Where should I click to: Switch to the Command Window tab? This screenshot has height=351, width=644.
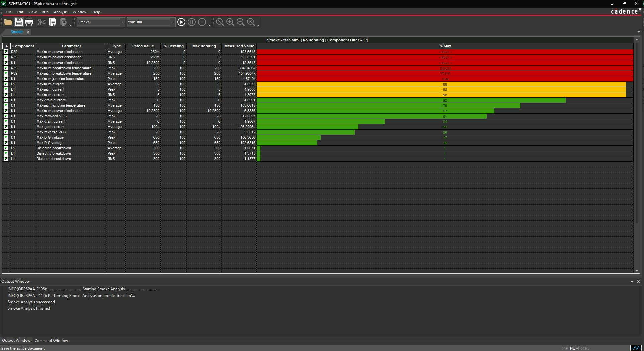(51, 341)
